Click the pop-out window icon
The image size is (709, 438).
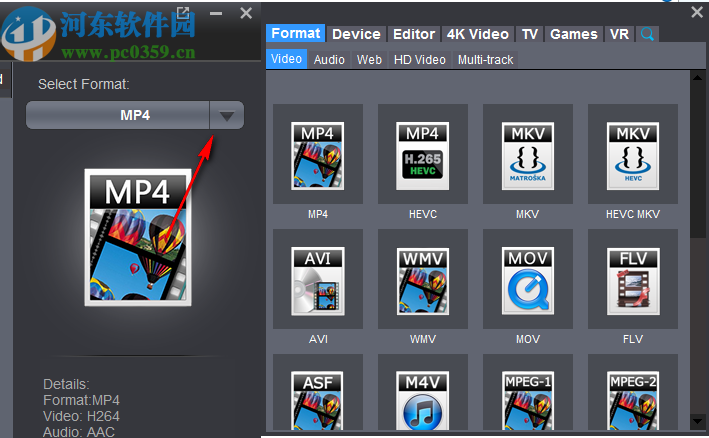[183, 13]
